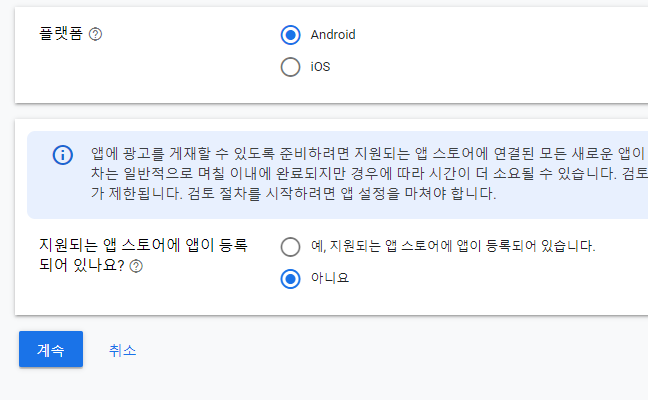Click the blue info icon in banner
Viewport: 648px width, 400px height.
63,155
